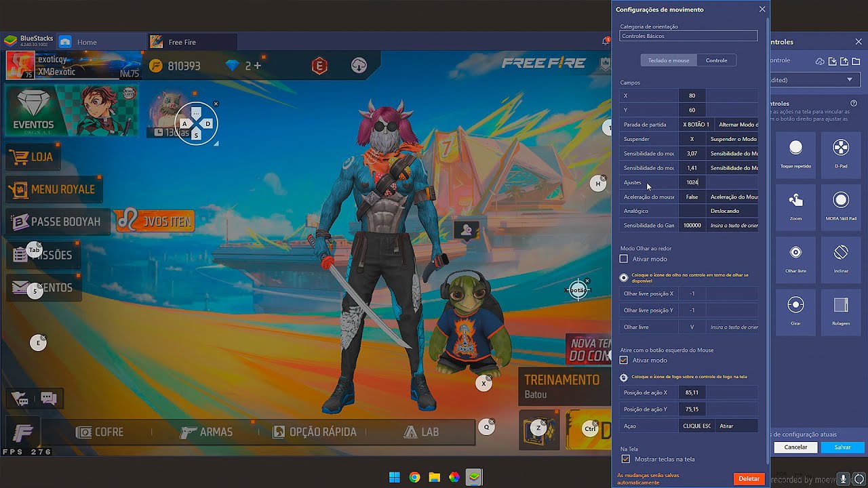
Task: Open the LAB tab at bottom
Action: pyautogui.click(x=422, y=432)
